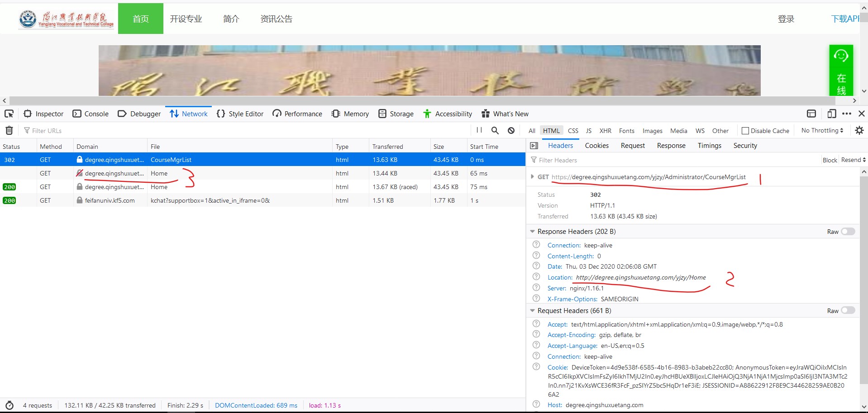Open the Accessibility panel
This screenshot has height=413, width=868.
point(448,114)
